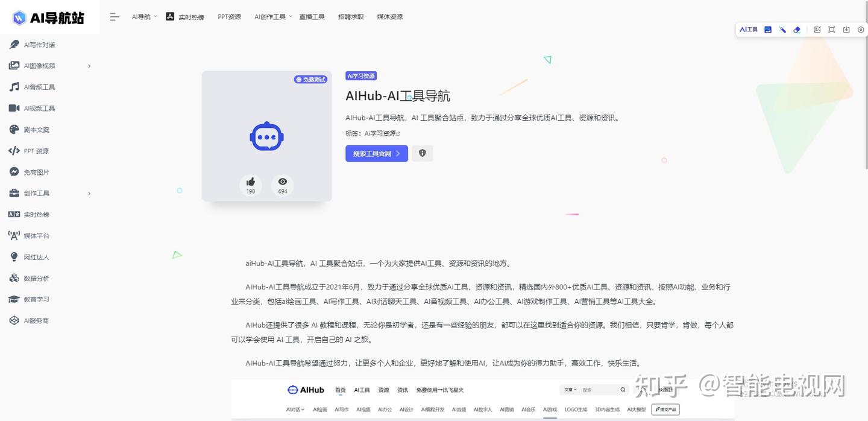868x421 pixels.
Task: Open 直播工具 in the top navigation
Action: pos(312,17)
